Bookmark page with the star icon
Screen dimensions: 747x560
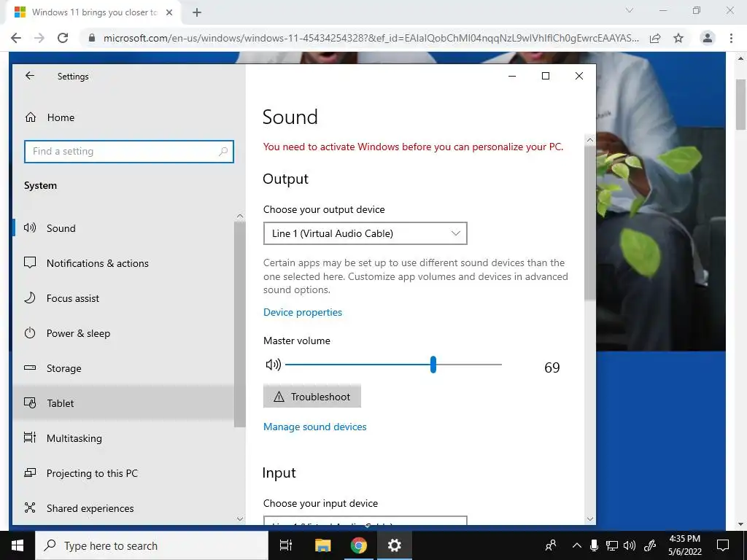678,38
